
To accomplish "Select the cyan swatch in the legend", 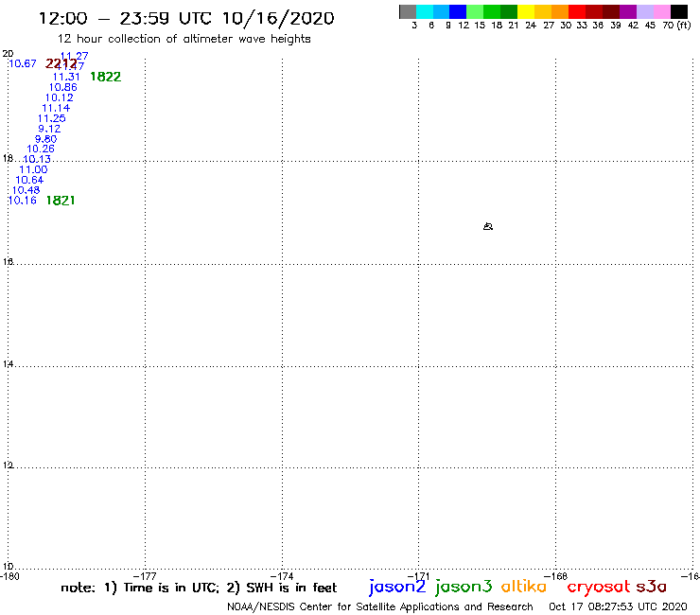I will click(425, 11).
